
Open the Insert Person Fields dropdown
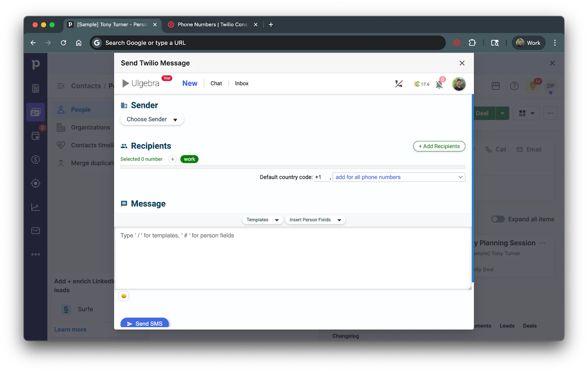coord(315,219)
